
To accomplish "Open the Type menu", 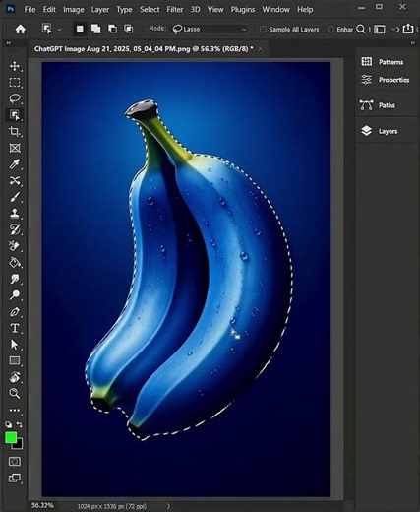I will pyautogui.click(x=124, y=10).
